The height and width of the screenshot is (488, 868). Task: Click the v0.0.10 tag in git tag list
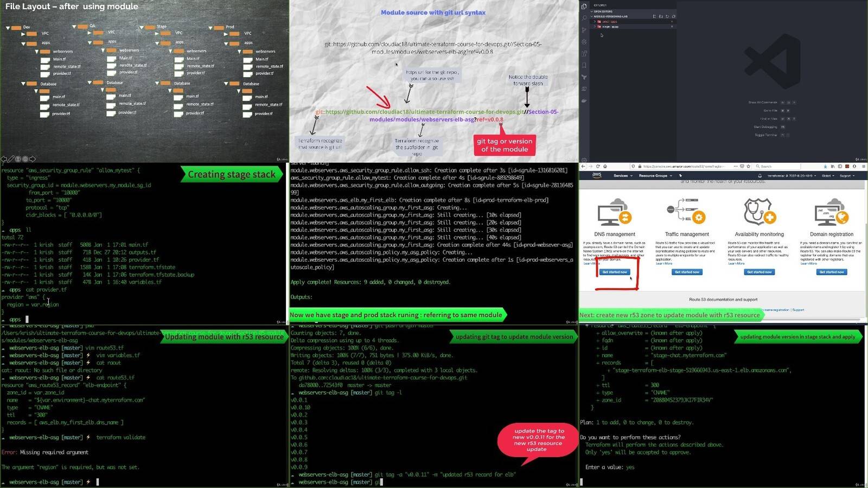pyautogui.click(x=301, y=407)
